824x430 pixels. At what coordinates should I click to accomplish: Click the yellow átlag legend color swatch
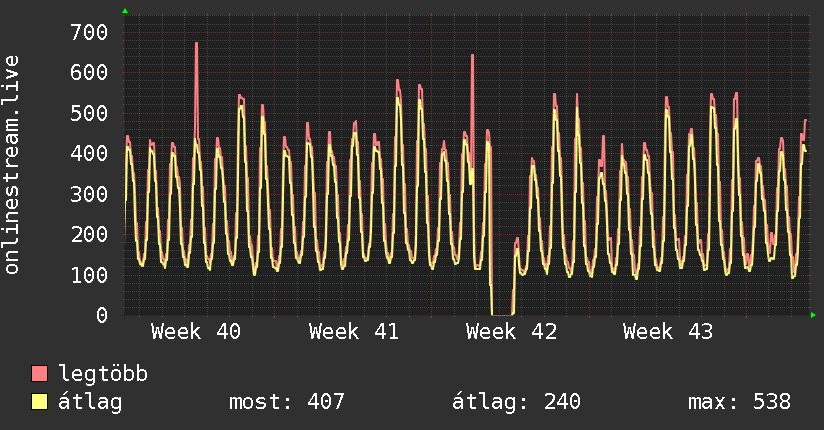tap(39, 401)
